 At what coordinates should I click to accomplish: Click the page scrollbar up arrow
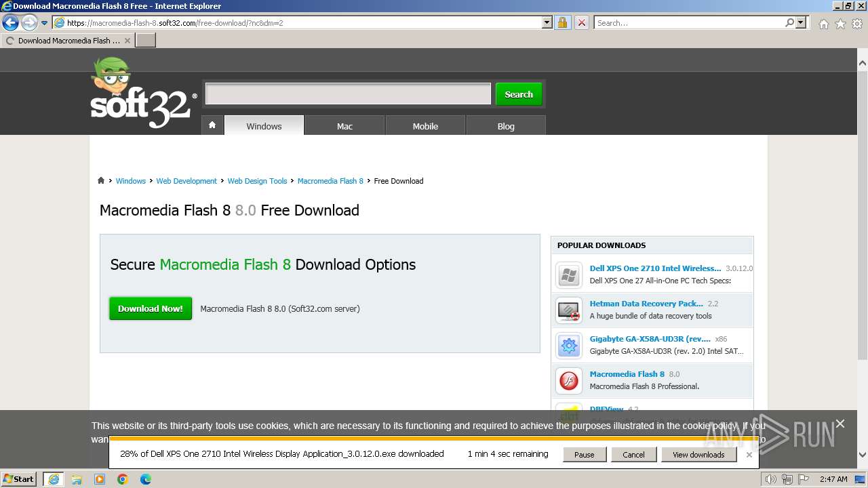(862, 63)
